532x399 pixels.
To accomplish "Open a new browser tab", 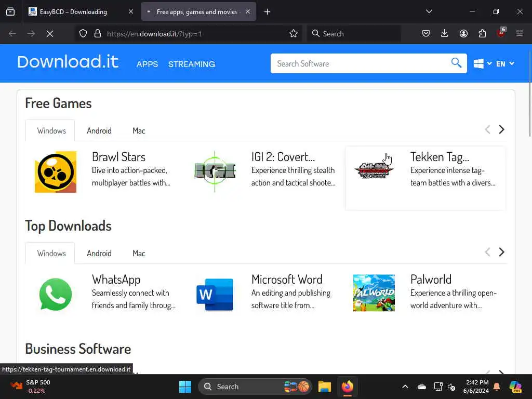I will point(268,12).
